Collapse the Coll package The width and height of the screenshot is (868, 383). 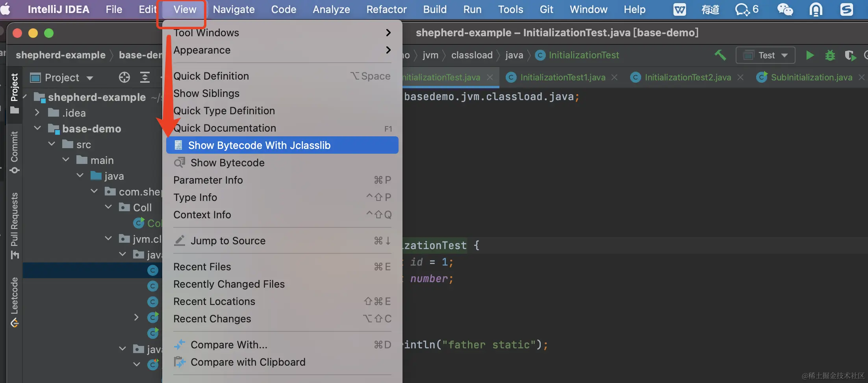(108, 207)
